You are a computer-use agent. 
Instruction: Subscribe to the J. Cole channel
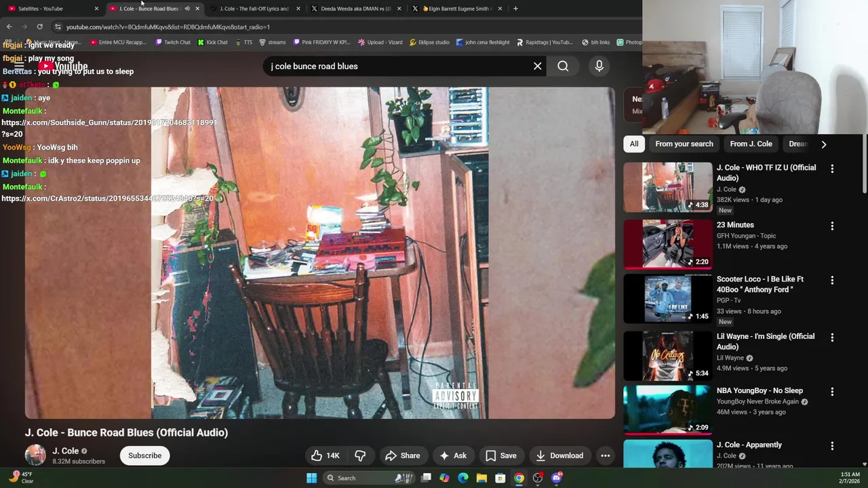[145, 455]
